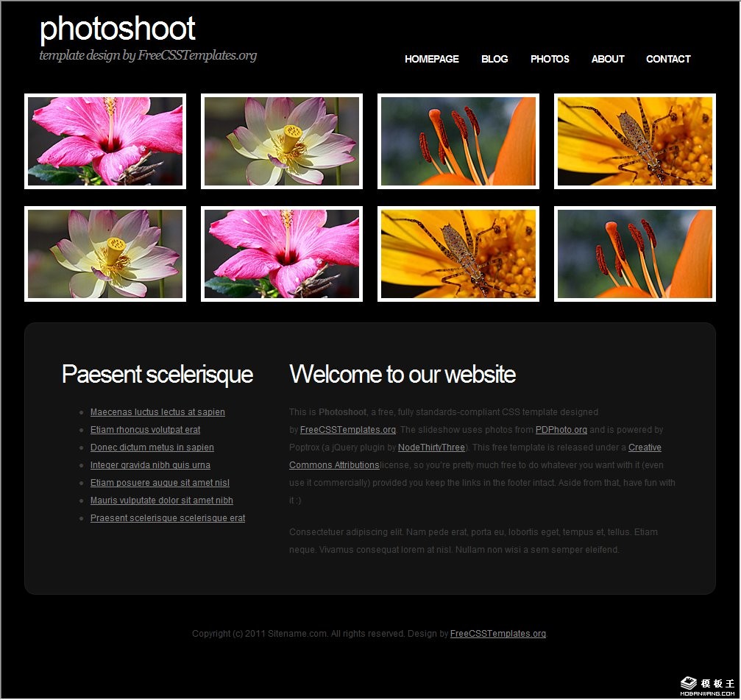Click CONTACT in the top navigation
741x700 pixels.
[x=668, y=59]
